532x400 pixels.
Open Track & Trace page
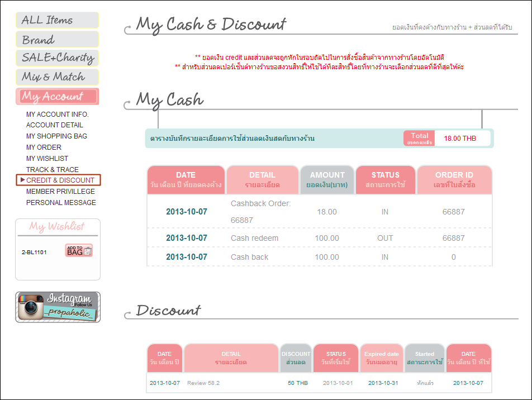click(53, 170)
